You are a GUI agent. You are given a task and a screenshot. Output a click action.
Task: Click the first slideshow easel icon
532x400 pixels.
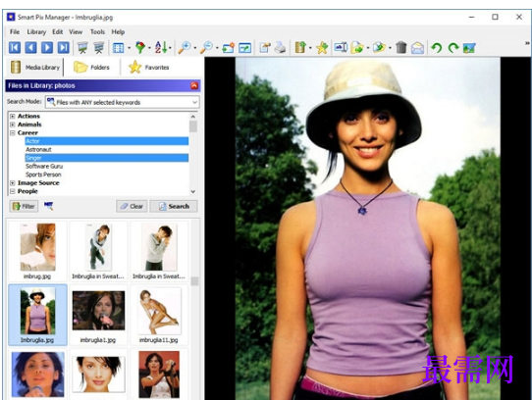pyautogui.click(x=82, y=47)
